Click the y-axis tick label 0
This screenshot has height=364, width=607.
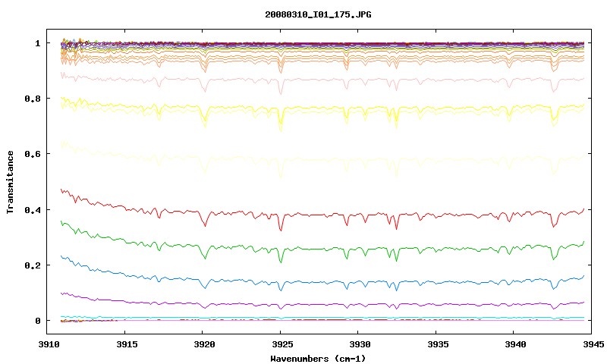pos(37,321)
